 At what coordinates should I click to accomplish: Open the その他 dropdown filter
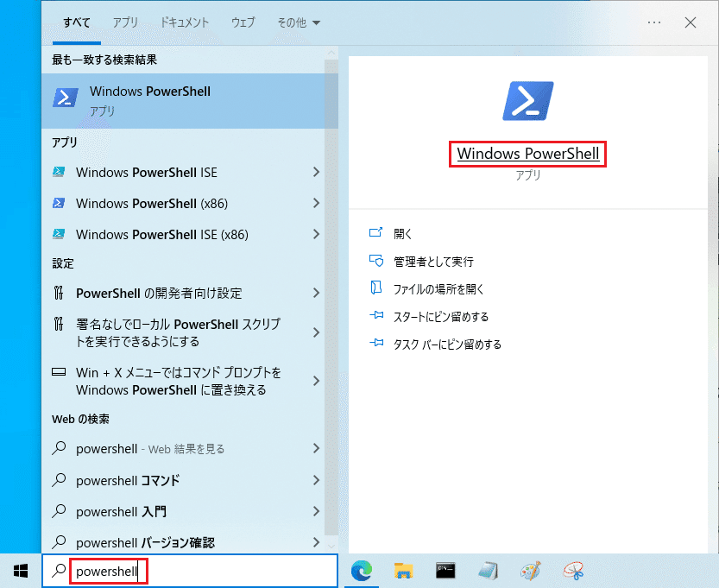point(299,22)
